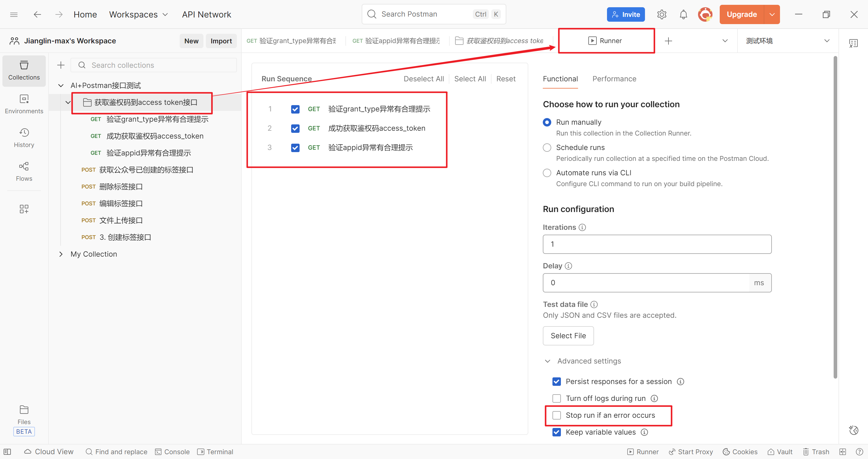Click the Upgrade button

coord(742,14)
